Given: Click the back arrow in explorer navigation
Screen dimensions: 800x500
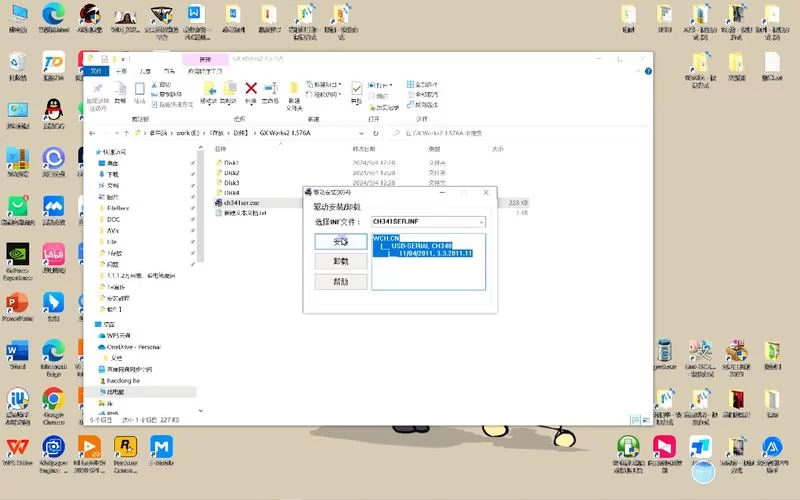Looking at the screenshot, I should (x=96, y=132).
